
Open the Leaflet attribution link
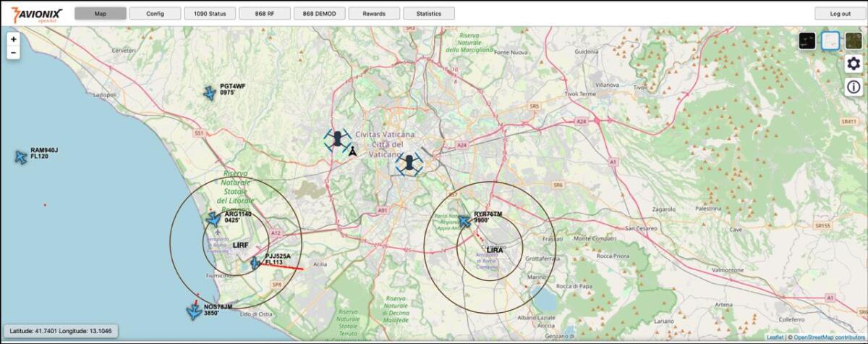pos(775,337)
